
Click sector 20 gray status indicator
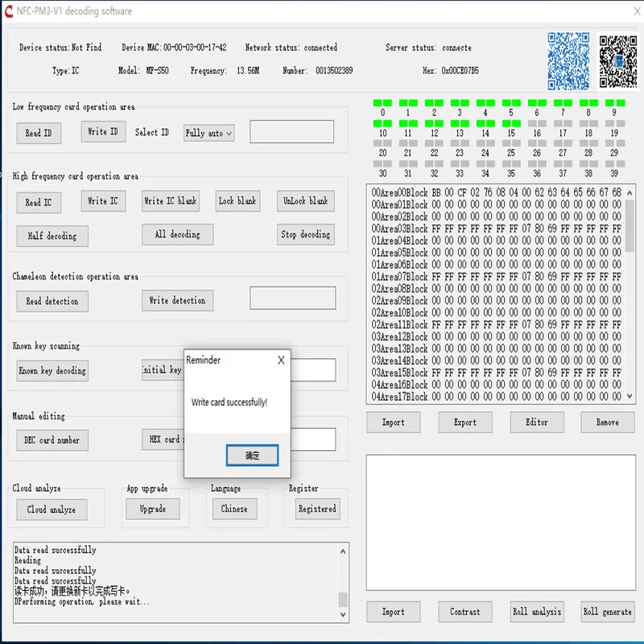(x=382, y=143)
